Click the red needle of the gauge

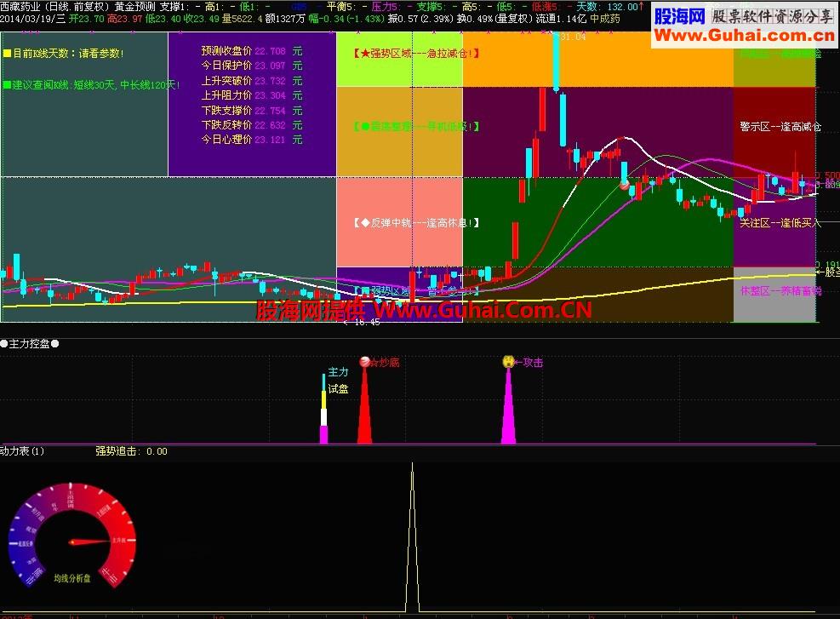pos(90,542)
